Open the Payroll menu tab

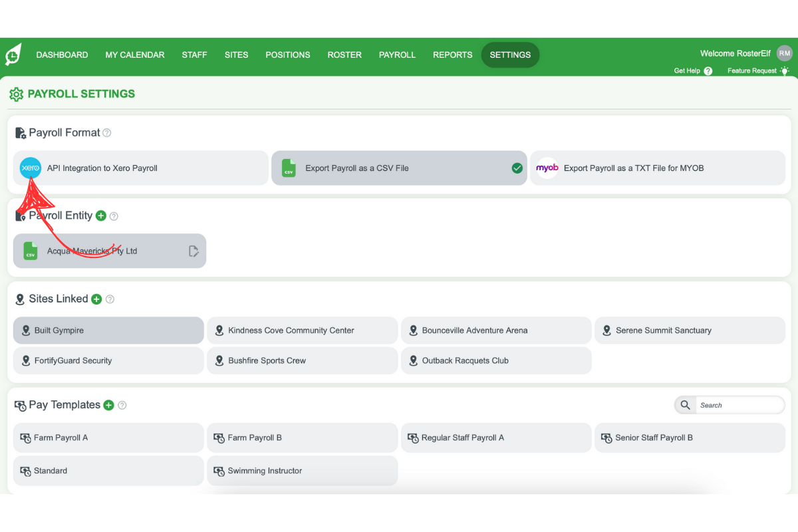(397, 55)
